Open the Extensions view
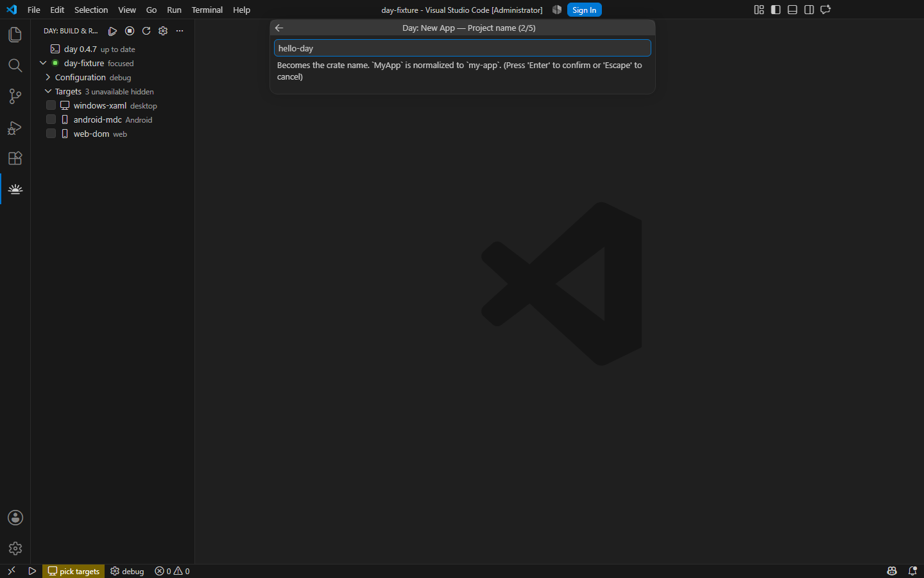Viewport: 924px width, 578px height. (x=15, y=158)
